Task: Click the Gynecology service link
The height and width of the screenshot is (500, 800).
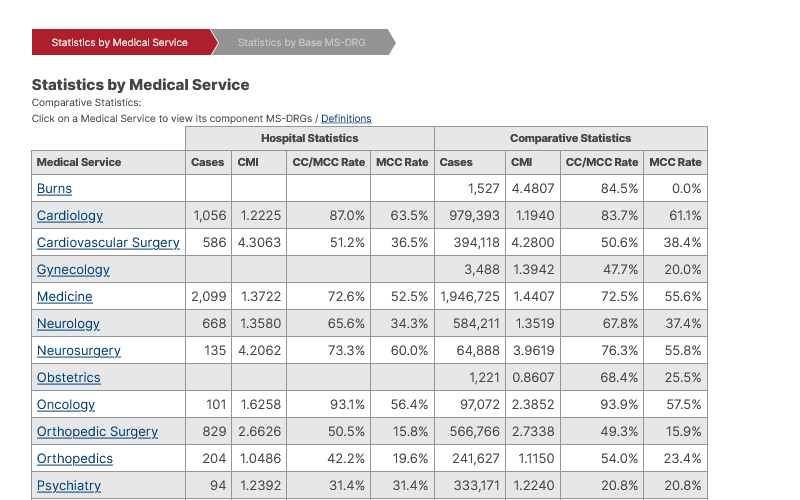Action: [73, 270]
